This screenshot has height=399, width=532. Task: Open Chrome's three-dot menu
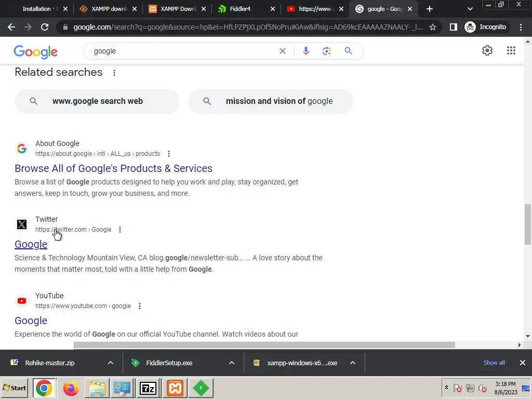tap(521, 27)
